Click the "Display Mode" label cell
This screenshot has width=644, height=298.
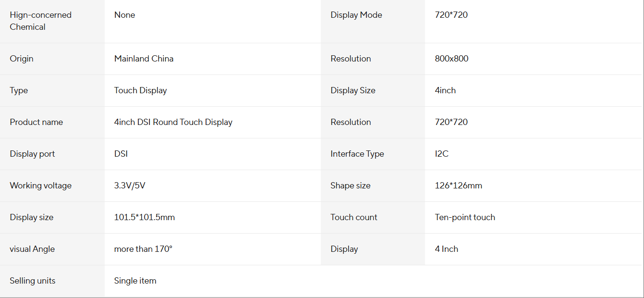click(x=356, y=15)
